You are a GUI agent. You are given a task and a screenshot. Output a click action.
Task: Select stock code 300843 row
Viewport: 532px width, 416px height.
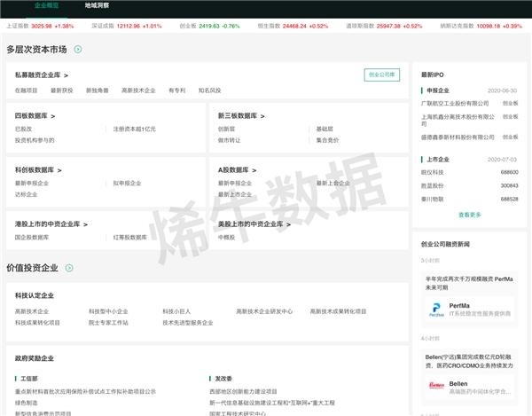click(x=470, y=185)
